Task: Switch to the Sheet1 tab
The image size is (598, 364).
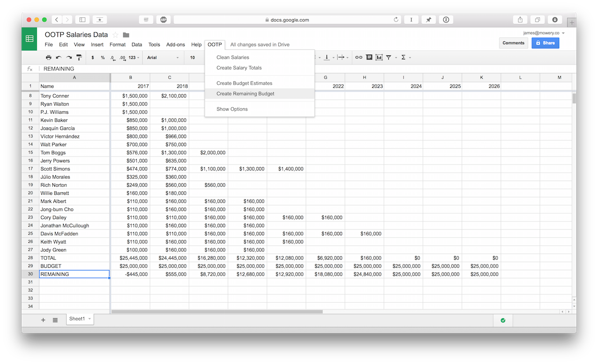Action: (x=78, y=318)
